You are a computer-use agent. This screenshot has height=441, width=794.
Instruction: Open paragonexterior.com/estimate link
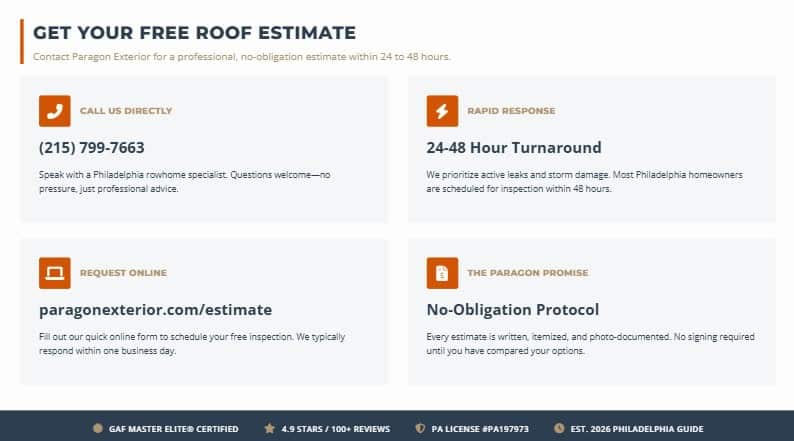pyautogui.click(x=155, y=309)
